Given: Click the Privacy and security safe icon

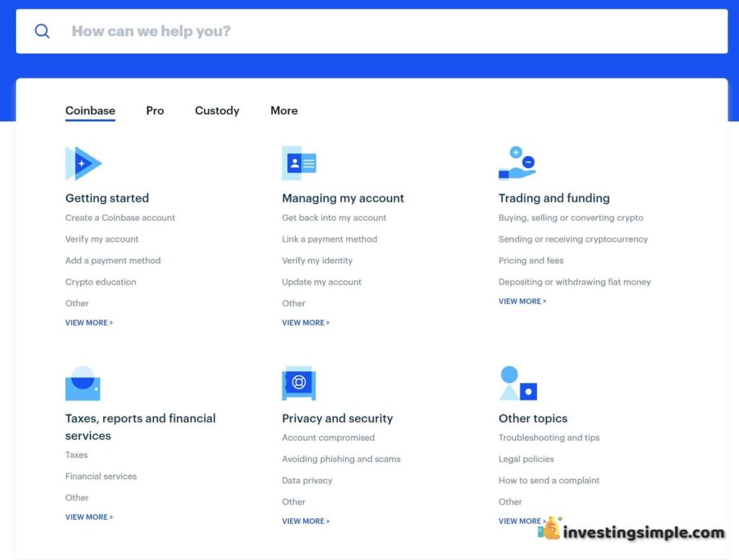Looking at the screenshot, I should tap(299, 383).
